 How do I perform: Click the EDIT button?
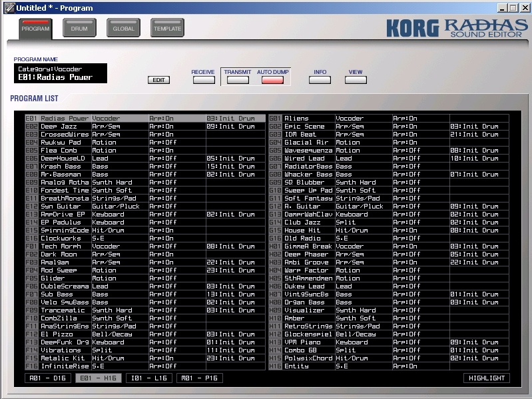click(x=158, y=80)
